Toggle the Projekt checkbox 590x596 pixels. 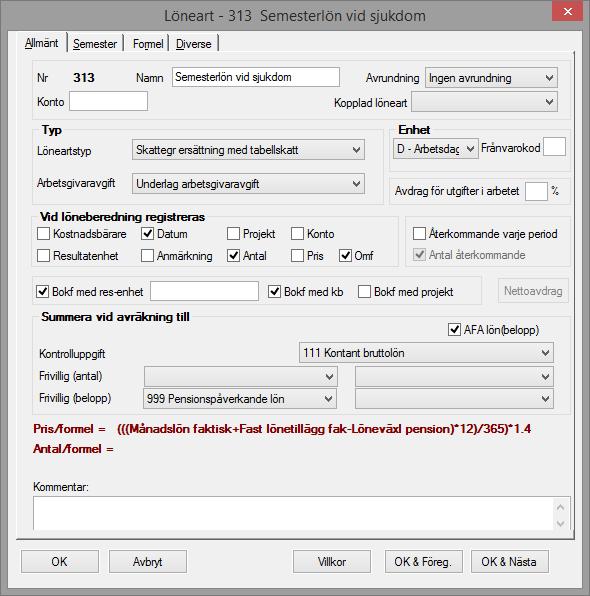233,233
